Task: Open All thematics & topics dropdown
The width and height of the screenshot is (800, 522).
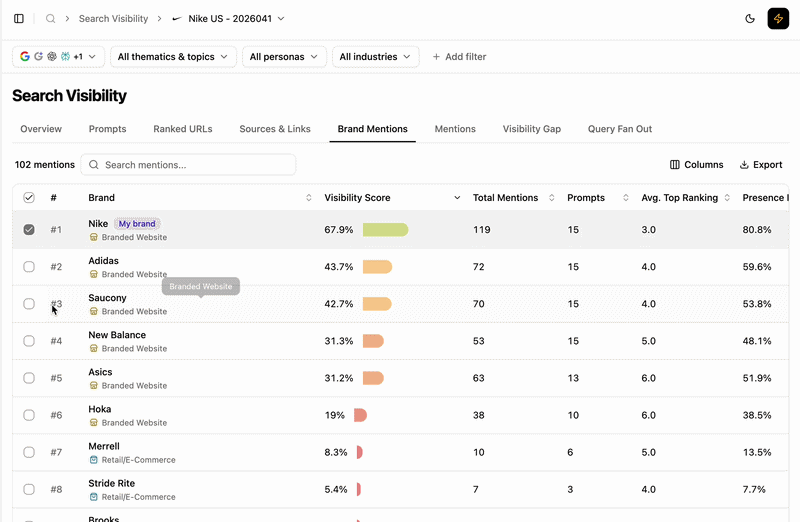Action: (x=173, y=57)
